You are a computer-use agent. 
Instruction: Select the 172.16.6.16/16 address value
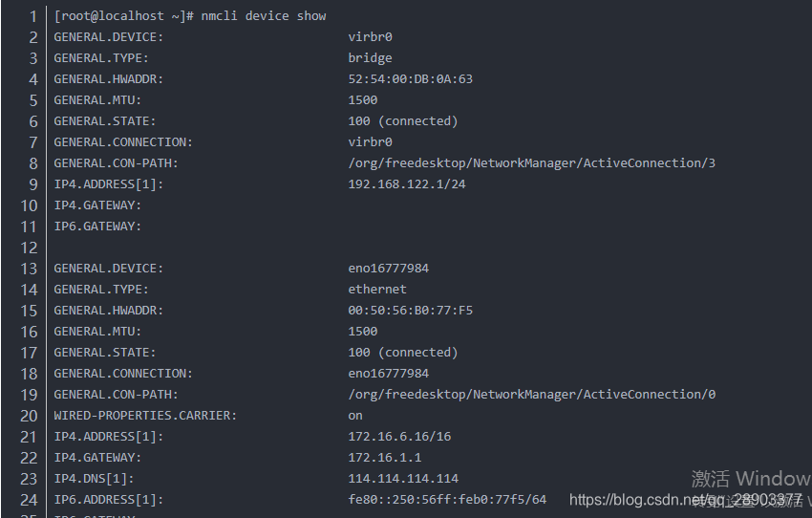pyautogui.click(x=399, y=437)
